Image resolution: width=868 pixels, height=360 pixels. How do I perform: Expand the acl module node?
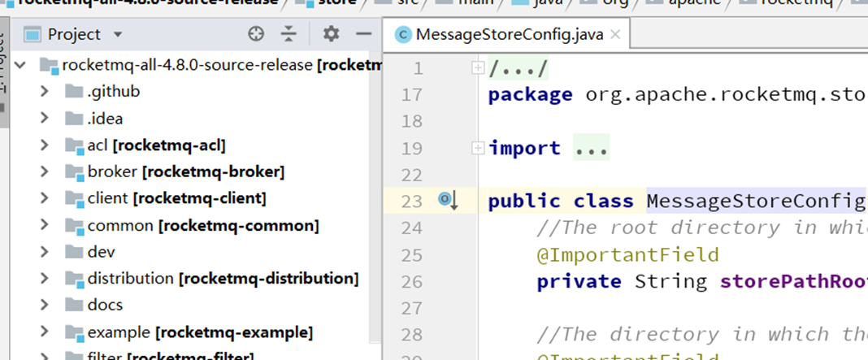point(45,145)
